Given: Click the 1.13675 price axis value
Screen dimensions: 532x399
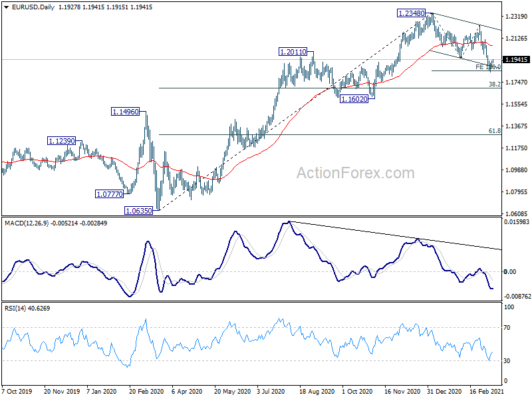Looking at the screenshot, I should 517,126.
